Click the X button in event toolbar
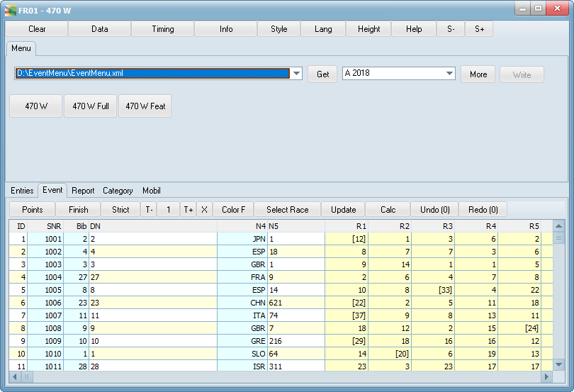The height and width of the screenshot is (392, 574). (x=204, y=210)
